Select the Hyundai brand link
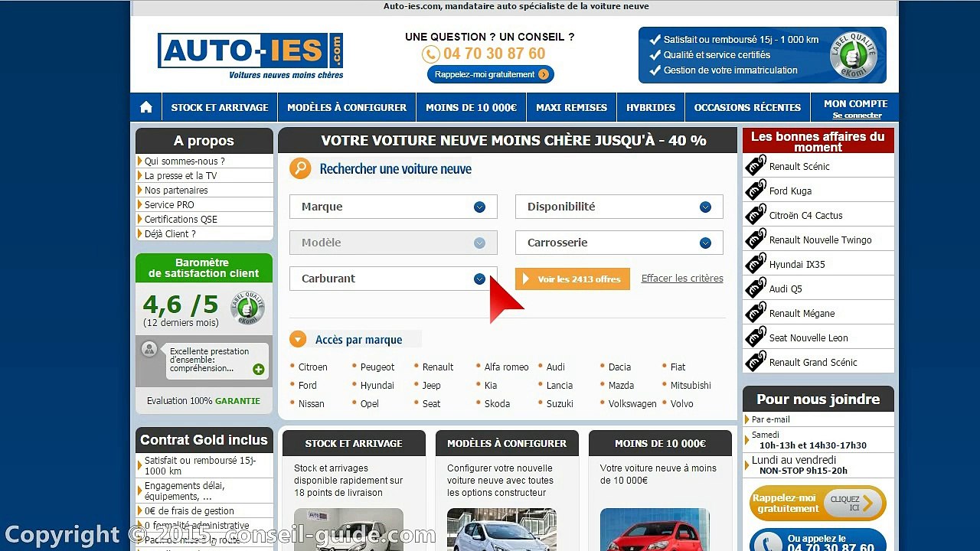Screen dimensions: 980x551 [x=377, y=386]
